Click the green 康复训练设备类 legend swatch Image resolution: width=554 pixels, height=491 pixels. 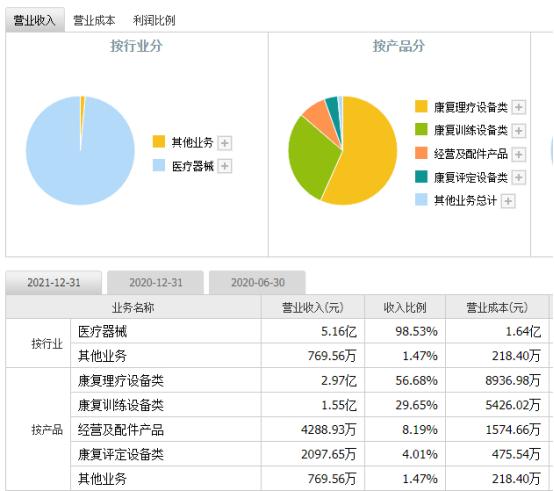click(x=421, y=129)
